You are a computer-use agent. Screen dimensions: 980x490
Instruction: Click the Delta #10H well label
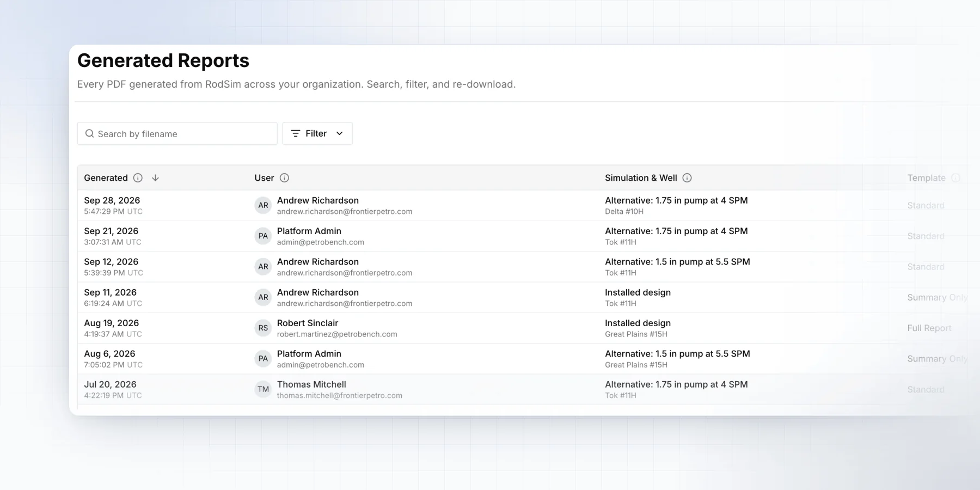pyautogui.click(x=624, y=212)
